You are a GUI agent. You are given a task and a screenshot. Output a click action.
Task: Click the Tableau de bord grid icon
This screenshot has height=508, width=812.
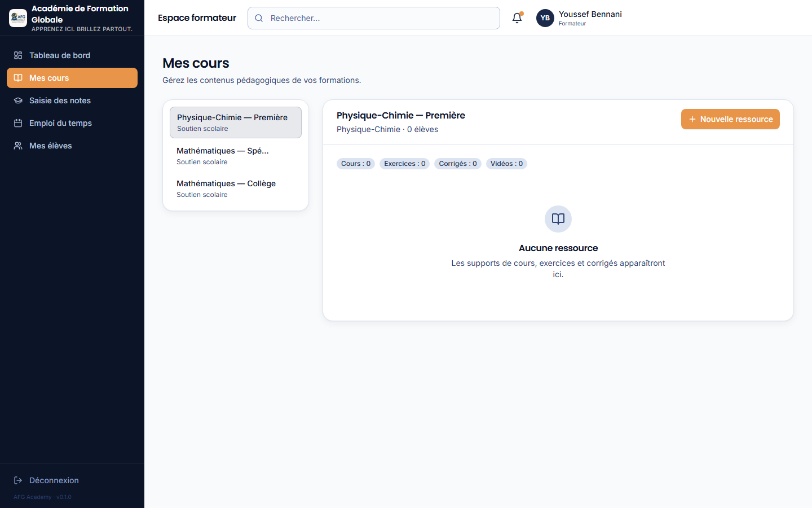pos(18,55)
